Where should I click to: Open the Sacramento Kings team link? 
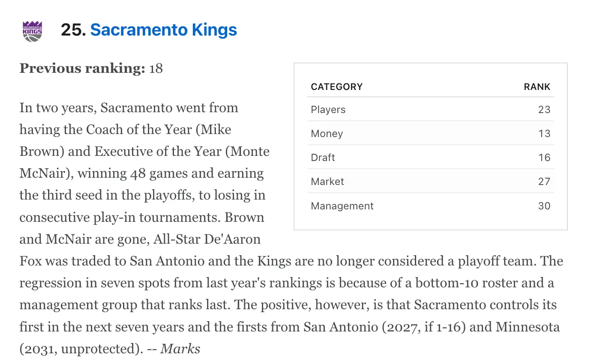coord(164,30)
